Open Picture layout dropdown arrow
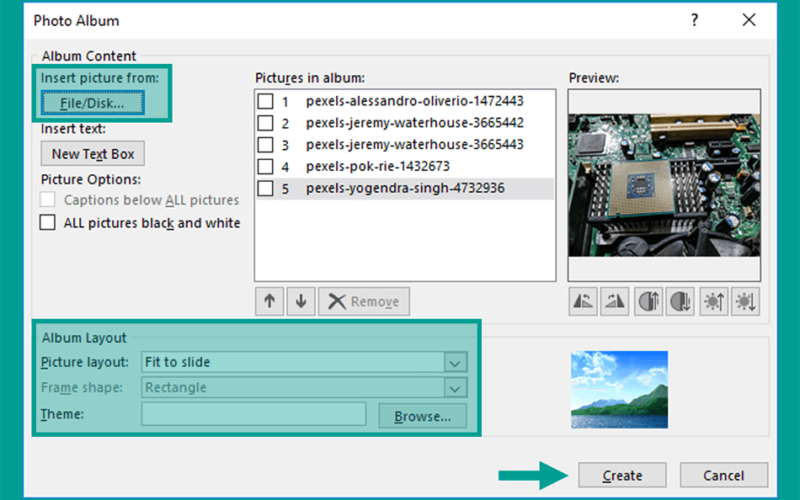Screen dimensions: 800x500 (455, 362)
